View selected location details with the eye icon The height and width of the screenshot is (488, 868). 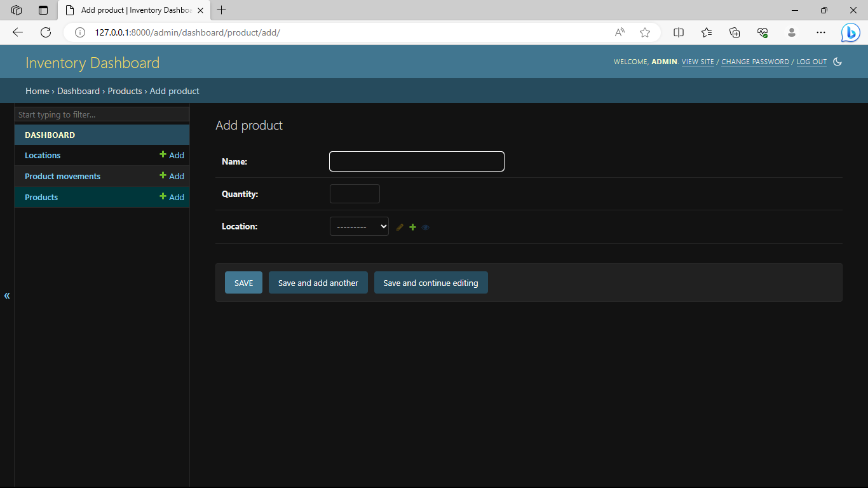coord(426,227)
